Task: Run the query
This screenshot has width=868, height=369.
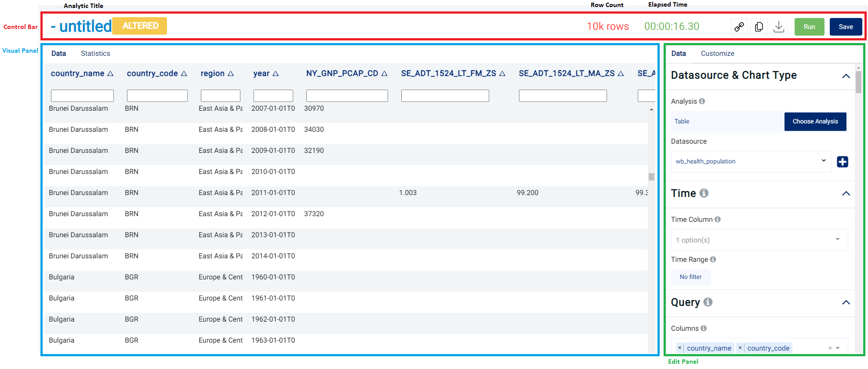Action: pyautogui.click(x=810, y=27)
